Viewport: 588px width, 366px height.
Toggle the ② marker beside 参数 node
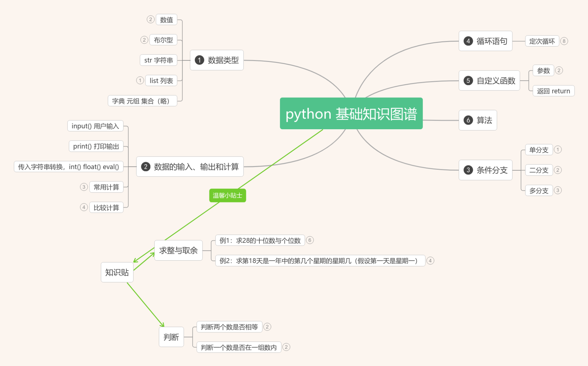[x=560, y=70]
